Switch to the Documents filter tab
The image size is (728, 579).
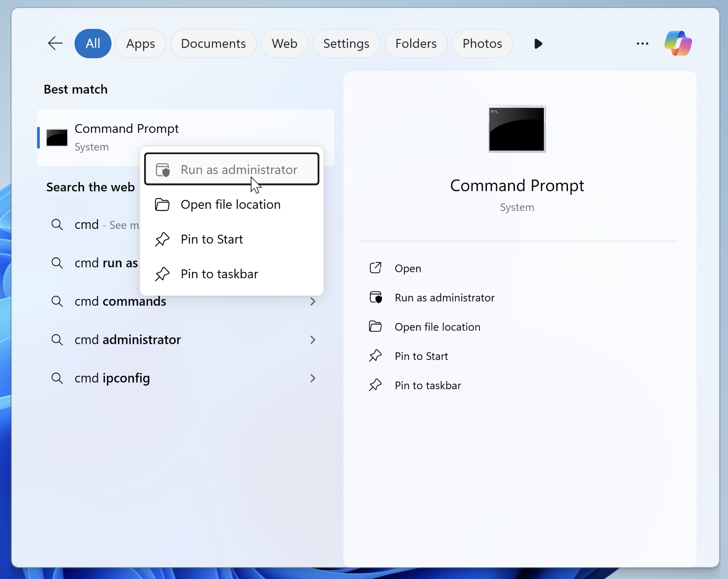pyautogui.click(x=213, y=43)
